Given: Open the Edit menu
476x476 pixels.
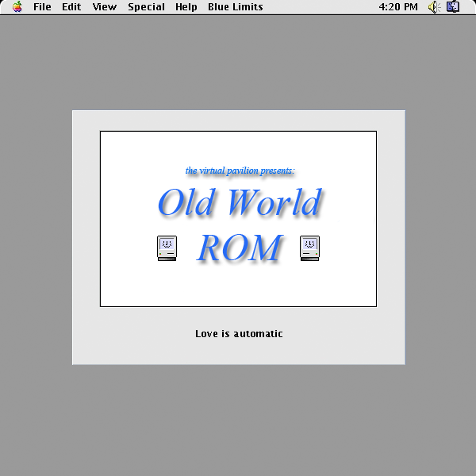Looking at the screenshot, I should click(x=71, y=7).
